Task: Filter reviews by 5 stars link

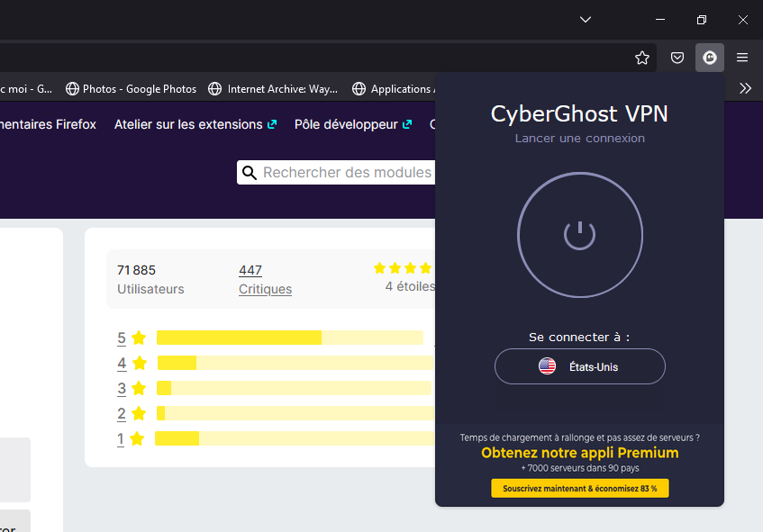Action: [x=122, y=338]
